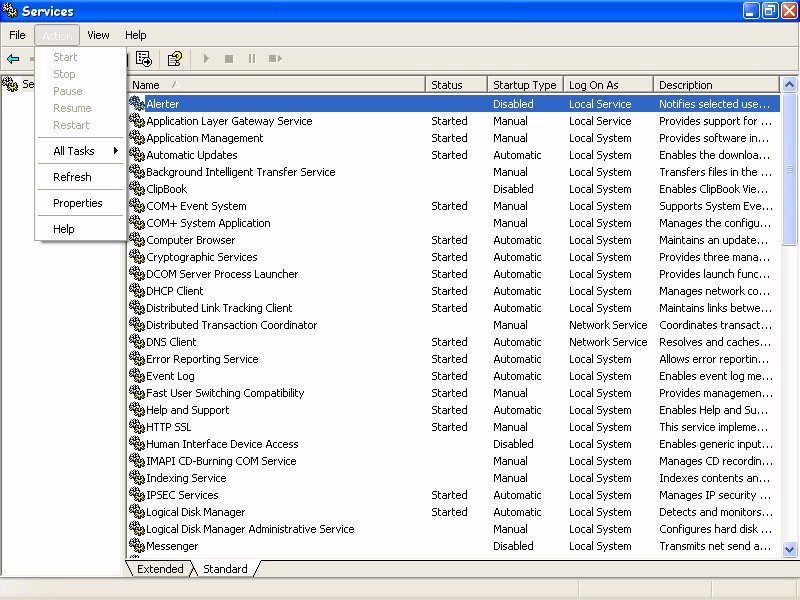Click the gear icon beside Cryptographic Services

(137, 257)
